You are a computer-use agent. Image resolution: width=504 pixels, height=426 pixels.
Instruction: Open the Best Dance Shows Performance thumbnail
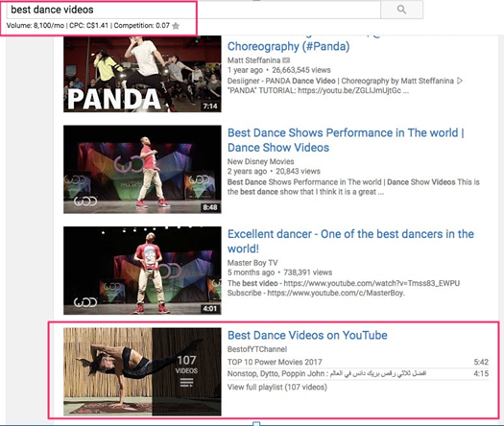point(142,169)
